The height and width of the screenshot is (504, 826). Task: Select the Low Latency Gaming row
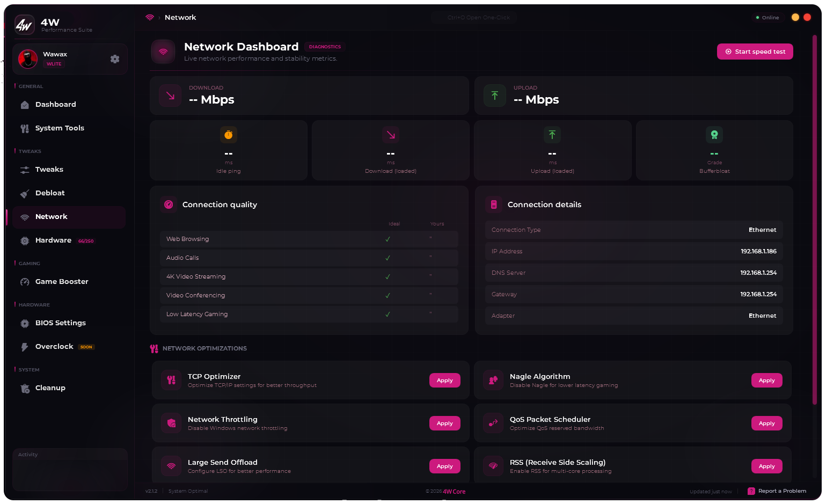coord(309,315)
